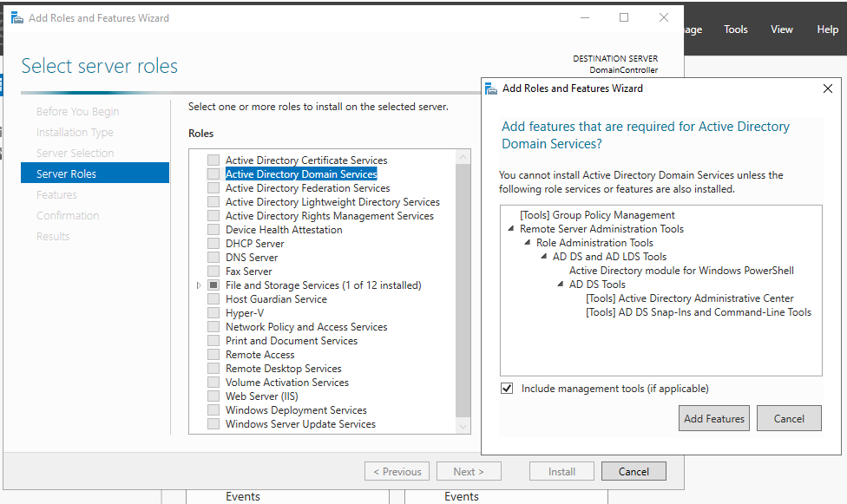Cancel the required features dialog

pos(788,418)
